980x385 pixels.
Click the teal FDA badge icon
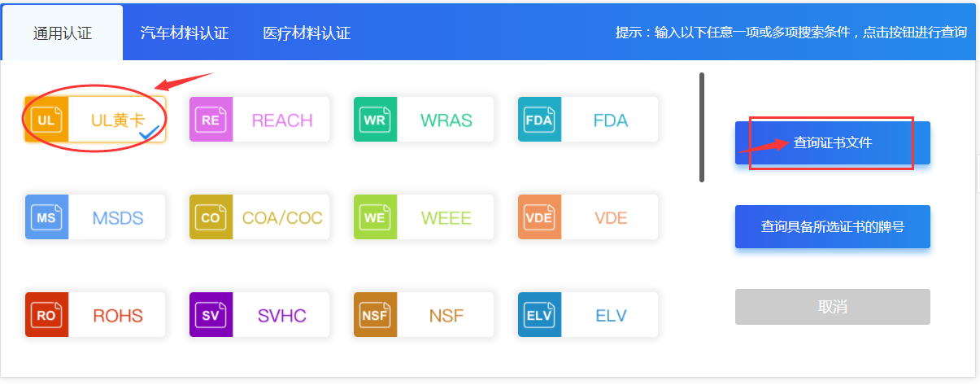pyautogui.click(x=539, y=120)
